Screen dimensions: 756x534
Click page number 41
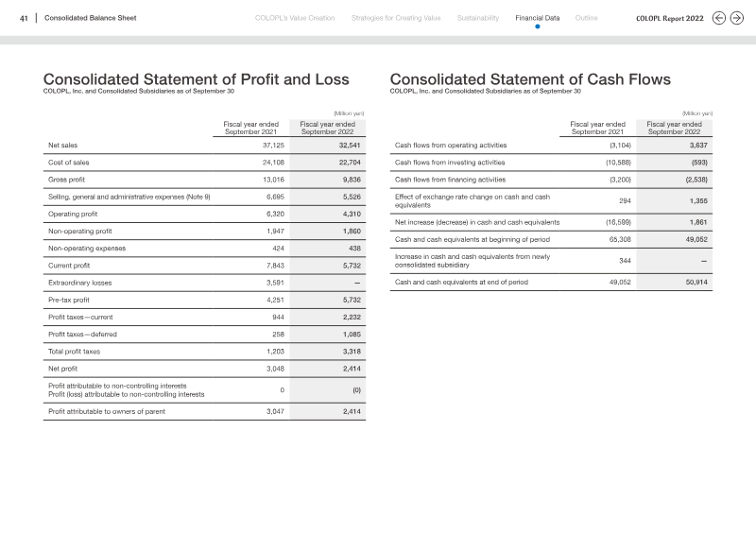[x=24, y=18]
